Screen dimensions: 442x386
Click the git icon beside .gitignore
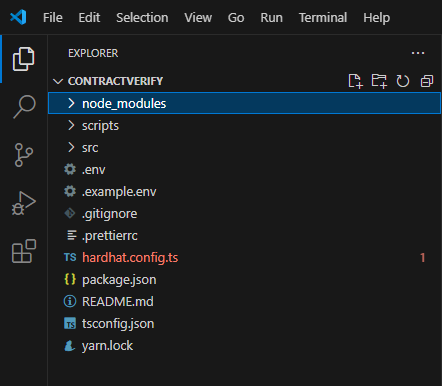click(x=70, y=213)
